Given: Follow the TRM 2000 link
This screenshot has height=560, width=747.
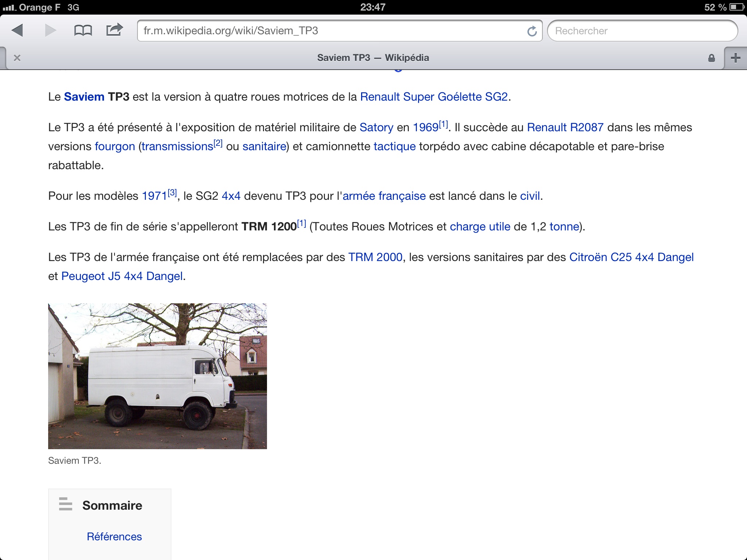Looking at the screenshot, I should 375,257.
